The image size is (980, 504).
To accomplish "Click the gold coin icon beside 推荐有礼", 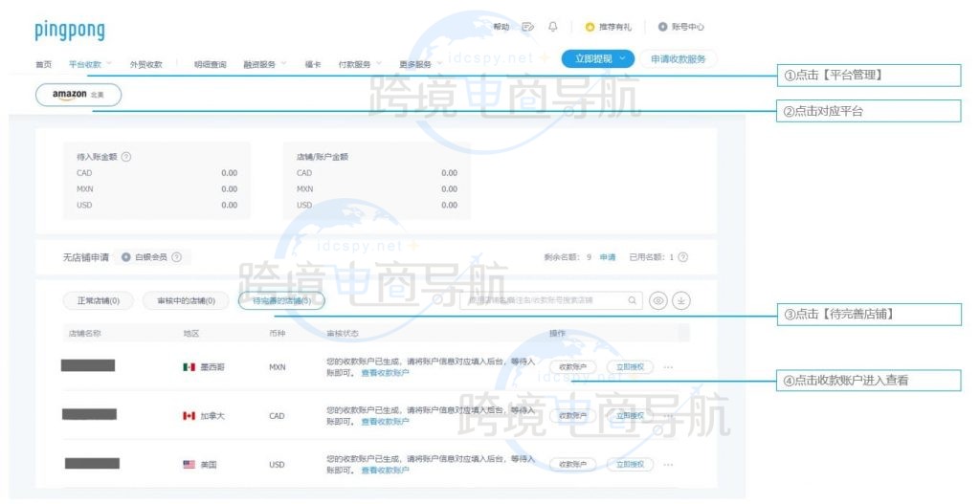I will [x=590, y=27].
